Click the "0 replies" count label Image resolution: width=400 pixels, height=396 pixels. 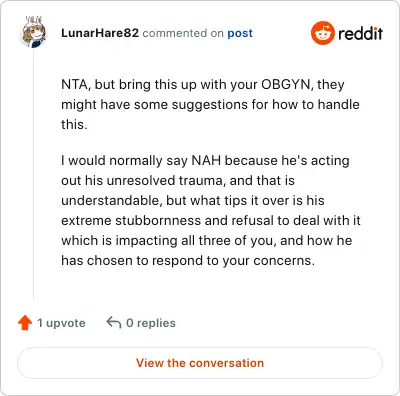tap(151, 323)
